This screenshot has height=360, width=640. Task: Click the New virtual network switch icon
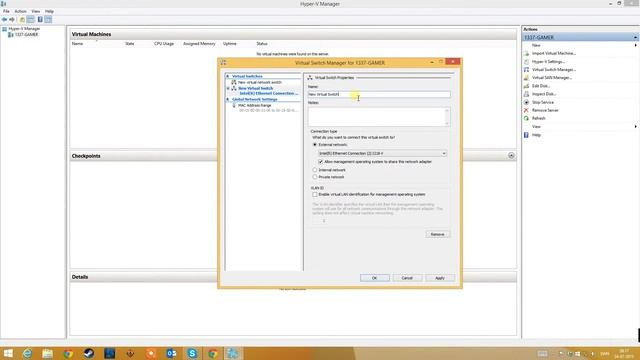(234, 82)
